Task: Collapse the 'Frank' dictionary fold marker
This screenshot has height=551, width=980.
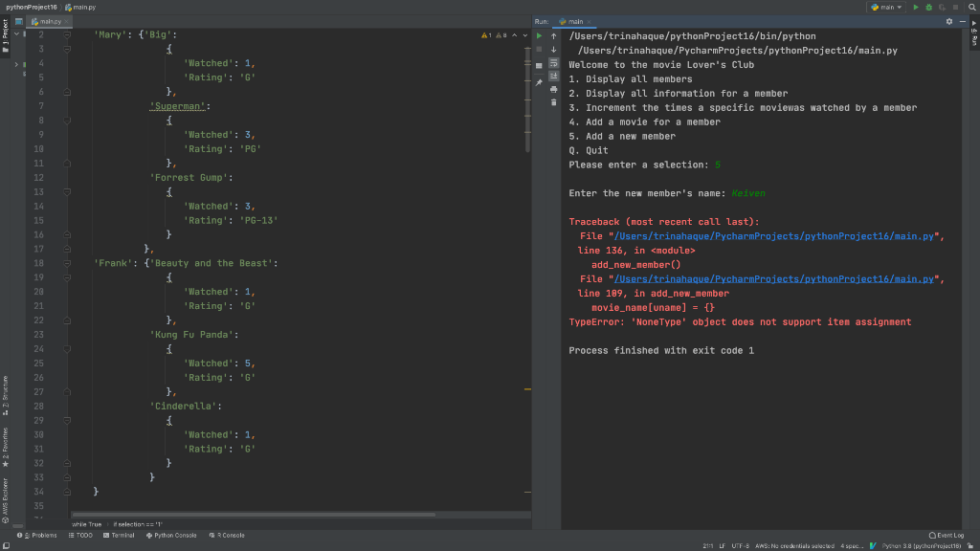Action: pos(69,263)
